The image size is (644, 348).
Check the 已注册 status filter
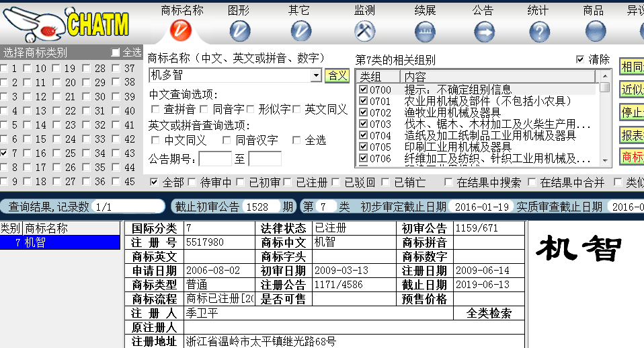point(288,182)
